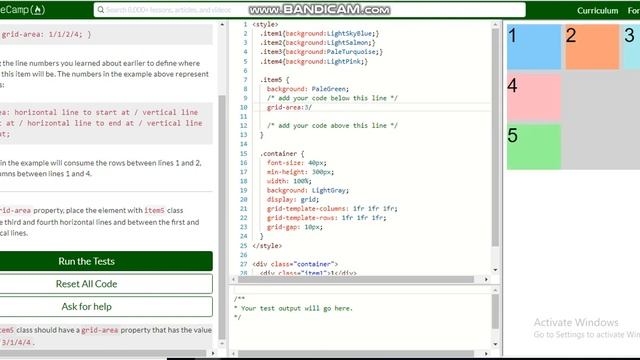This screenshot has width=640, height=360.
Task: Click the 3/1/4/4 value in test hint
Action: click(x=16, y=342)
